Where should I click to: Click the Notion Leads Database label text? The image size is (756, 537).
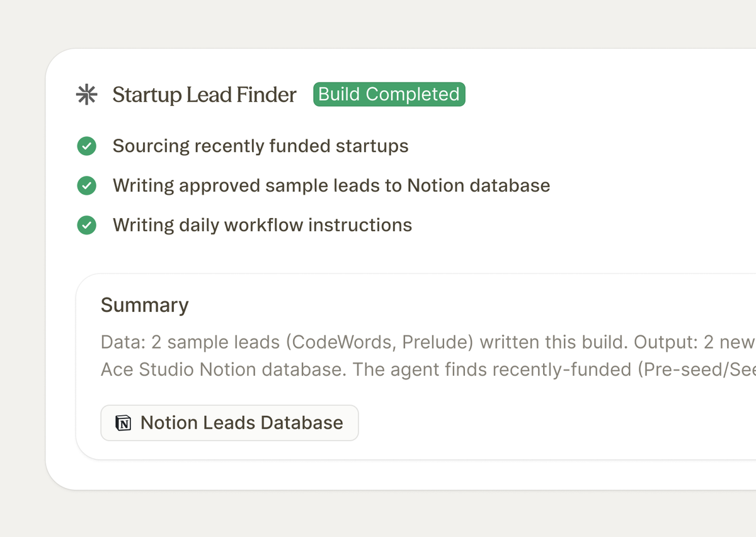click(x=242, y=423)
